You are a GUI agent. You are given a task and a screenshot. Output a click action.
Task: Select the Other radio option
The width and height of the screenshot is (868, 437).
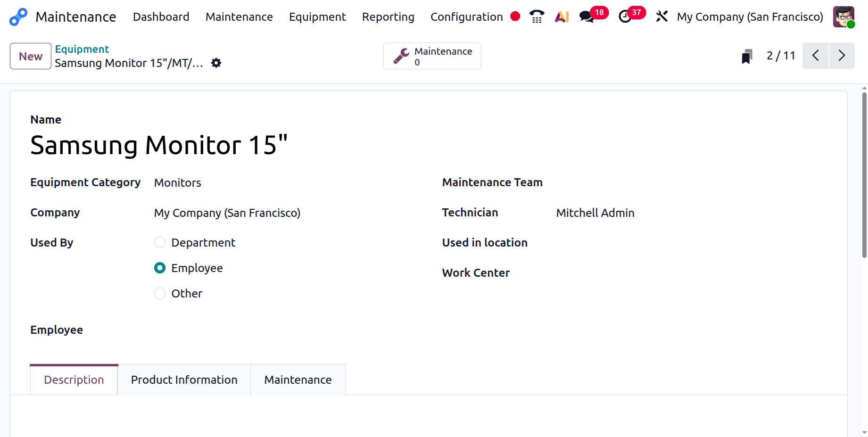(x=160, y=293)
